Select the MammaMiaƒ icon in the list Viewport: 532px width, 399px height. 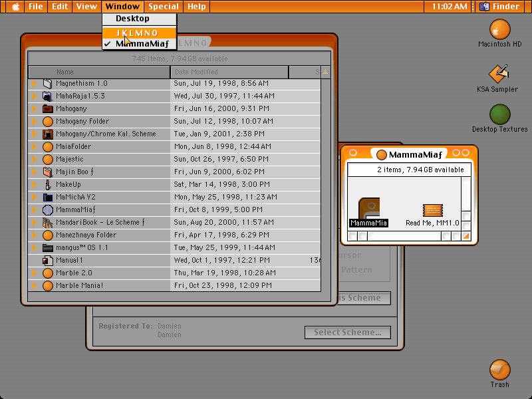click(47, 209)
